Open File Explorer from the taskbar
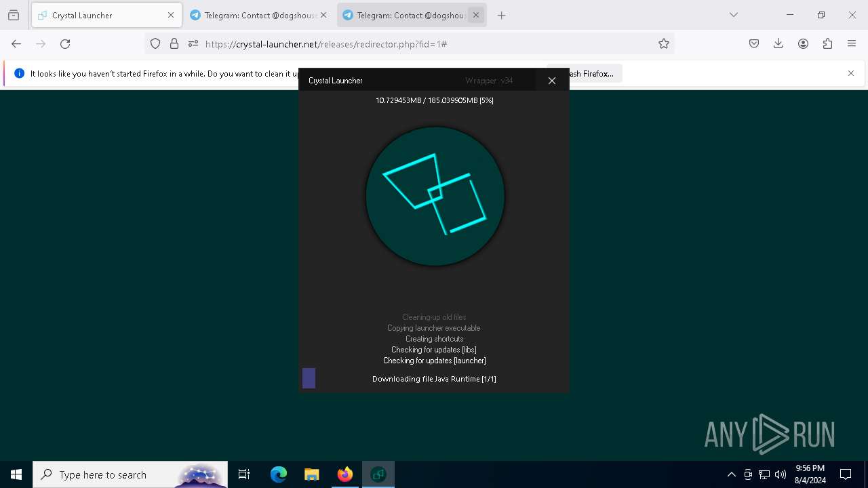The image size is (868, 488). click(311, 474)
